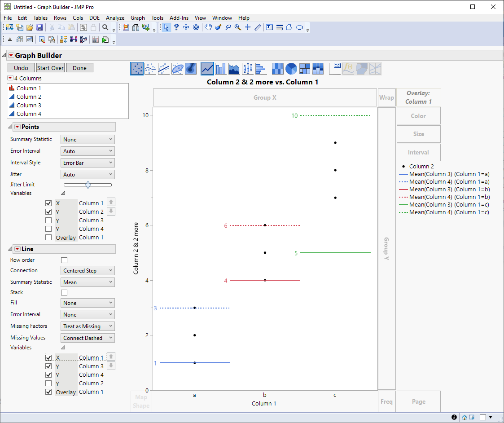
Task: Toggle the Stack checkbox
Action: [x=64, y=293]
